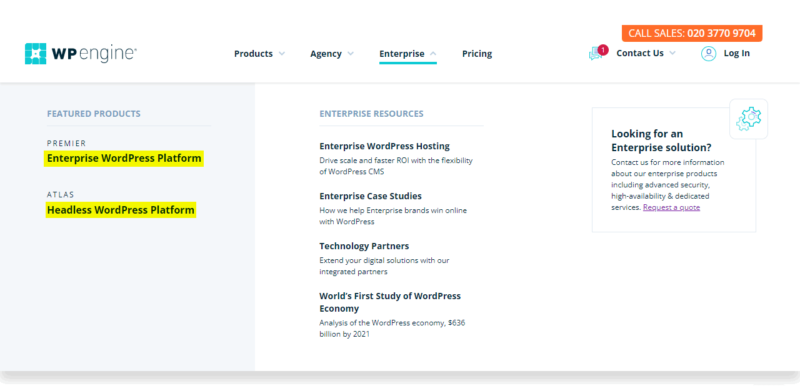This screenshot has width=800, height=386.
Task: Open Headless WordPress Platform link
Action: click(121, 210)
